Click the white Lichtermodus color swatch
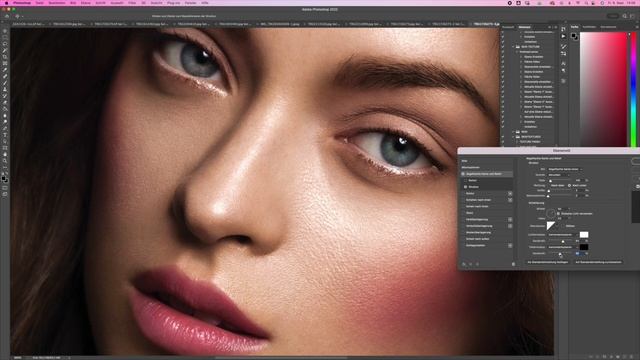This screenshot has height=360, width=640. [x=584, y=235]
